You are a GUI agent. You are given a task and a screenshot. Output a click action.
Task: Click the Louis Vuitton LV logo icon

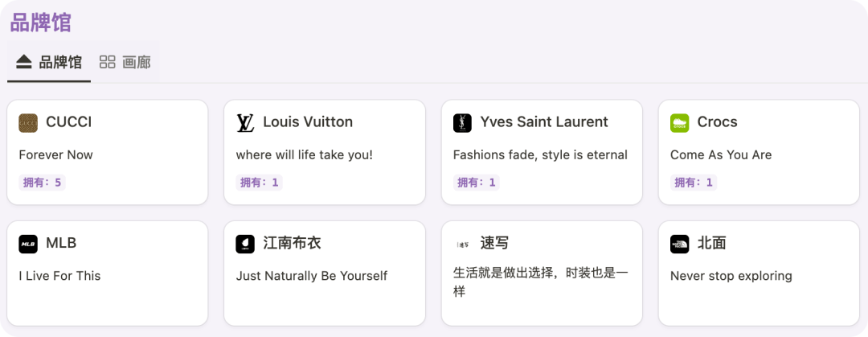(x=245, y=123)
